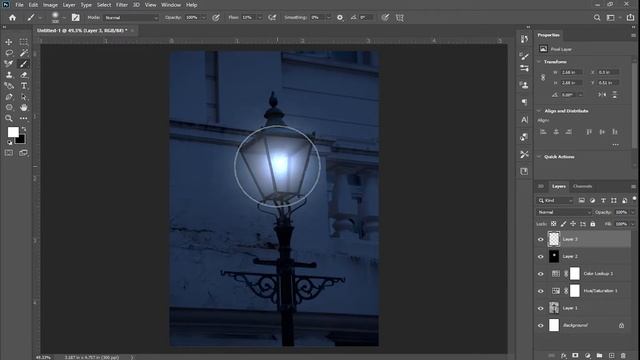Open layer blend mode dropdown

pyautogui.click(x=564, y=212)
